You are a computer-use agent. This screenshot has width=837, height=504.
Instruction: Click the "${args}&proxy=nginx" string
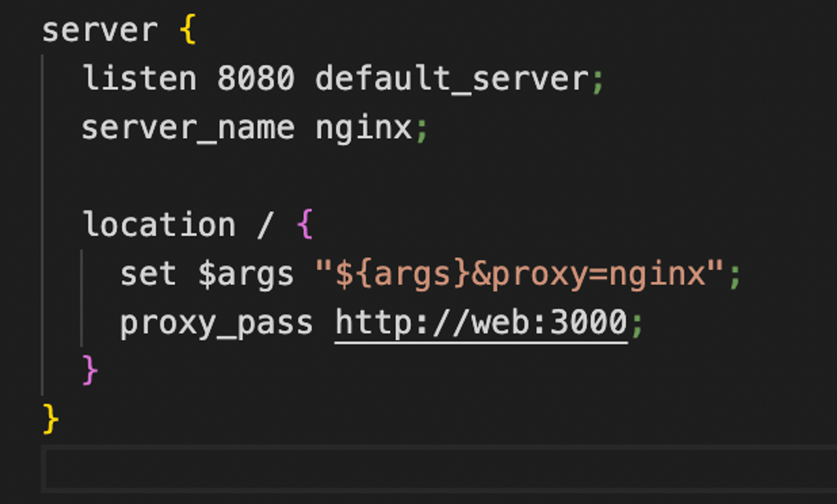[x=519, y=274]
